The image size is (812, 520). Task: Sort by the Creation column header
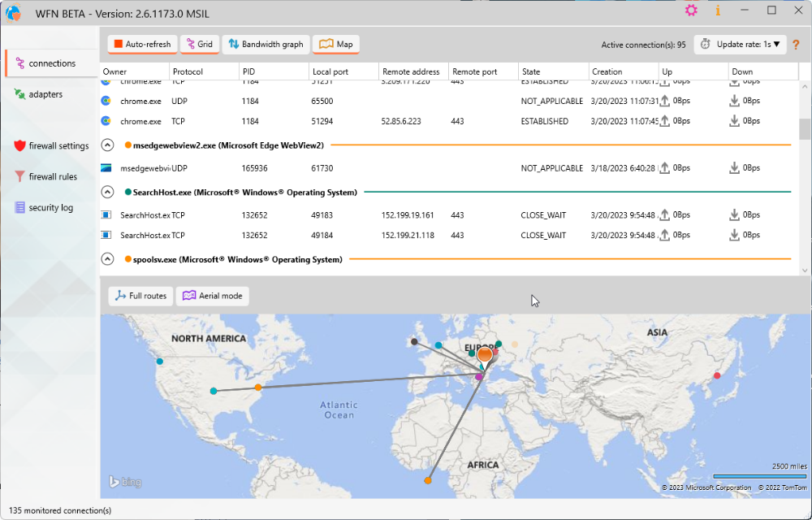624,71
